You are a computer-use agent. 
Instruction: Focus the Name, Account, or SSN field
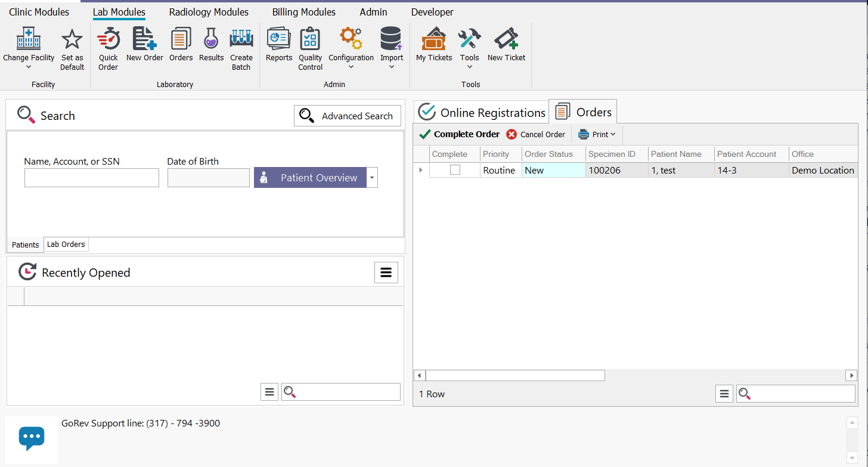(x=92, y=178)
